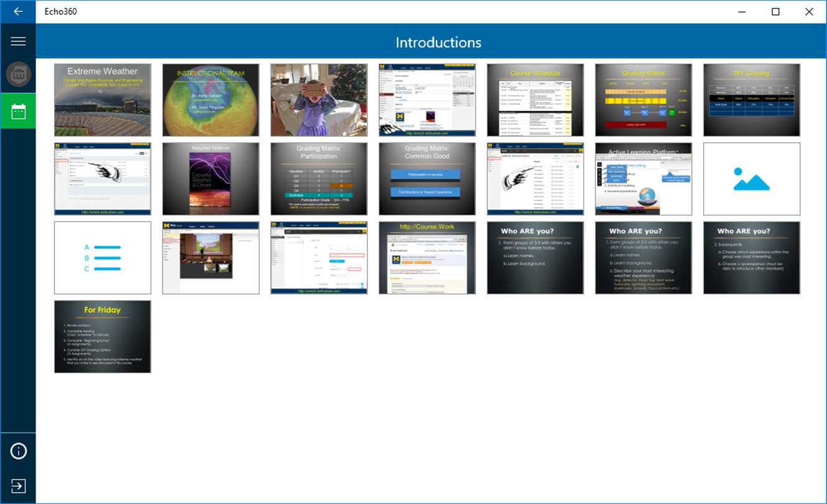Screen dimensions: 827x504
Task: Select the blank image placeholder slide
Action: 752,179
